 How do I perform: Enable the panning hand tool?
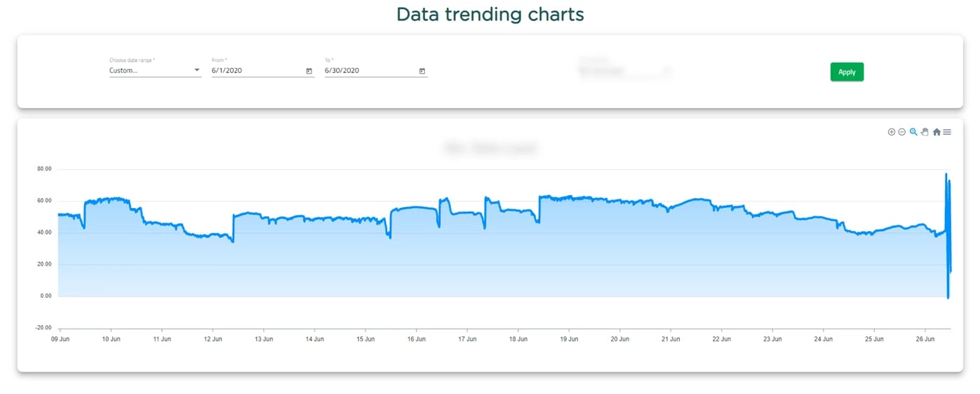click(x=925, y=132)
